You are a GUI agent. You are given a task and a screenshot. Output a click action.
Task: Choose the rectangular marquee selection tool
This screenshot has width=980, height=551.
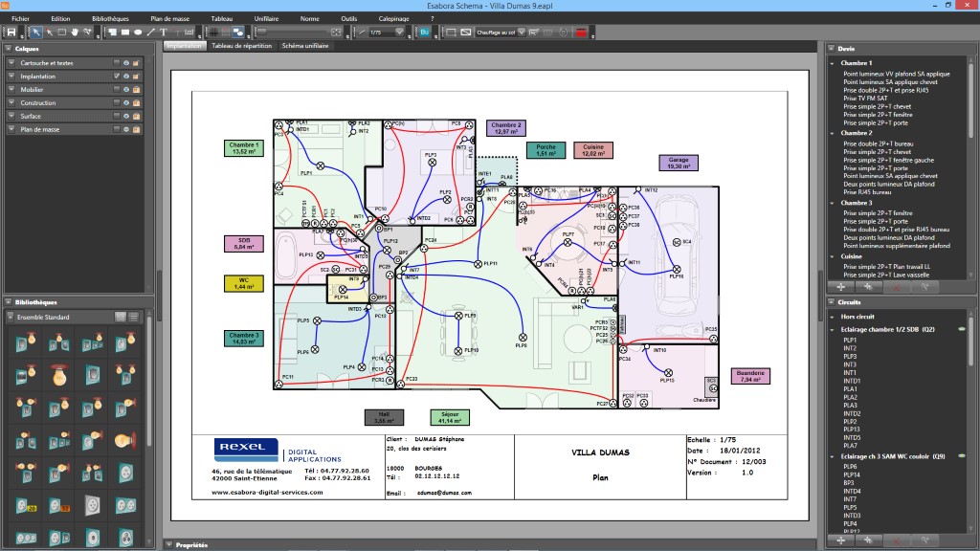tap(62, 32)
